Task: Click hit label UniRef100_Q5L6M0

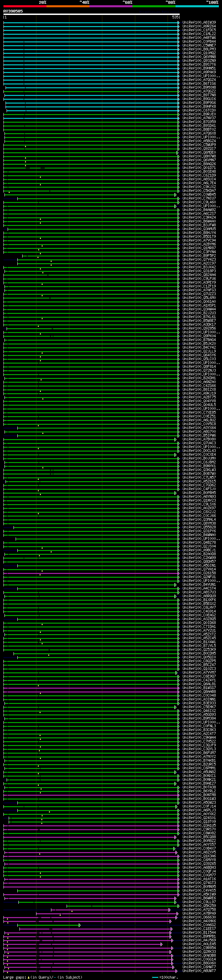Action: 199,298
